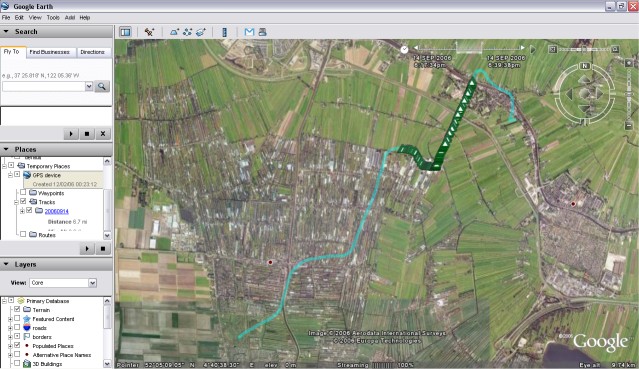
Task: Open the Add menu
Action: click(x=70, y=18)
